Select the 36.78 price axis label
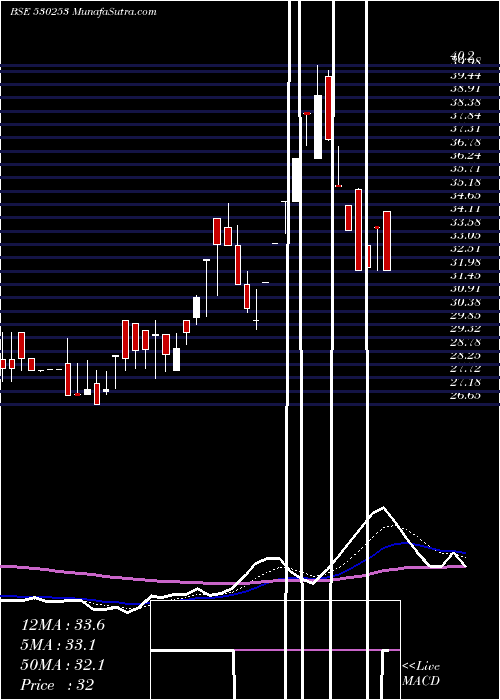Viewport: 500px width, 700px height. (465, 142)
